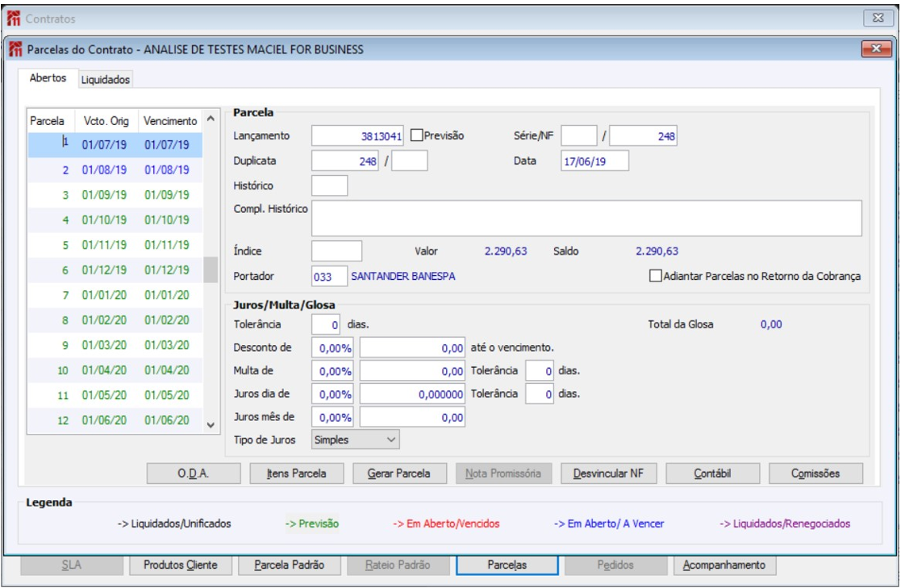The height and width of the screenshot is (588, 901).
Task: Click the Compl. Histórico text field
Action: pos(586,219)
